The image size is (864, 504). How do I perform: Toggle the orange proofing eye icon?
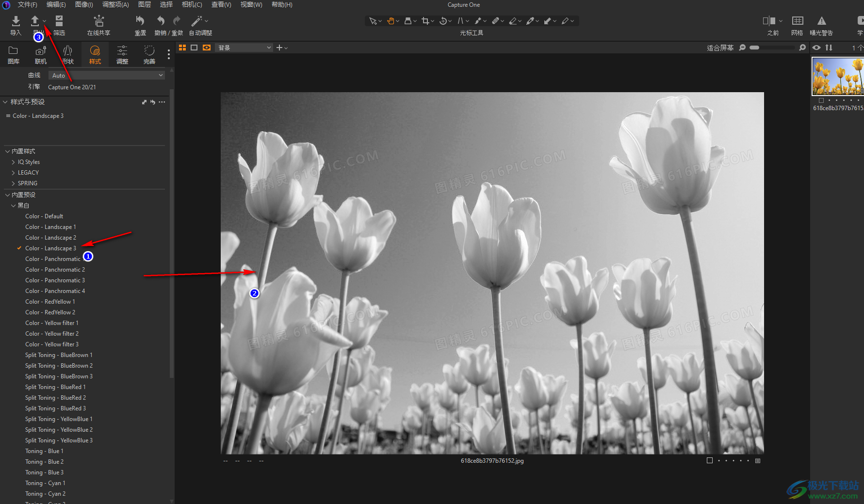coord(207,48)
